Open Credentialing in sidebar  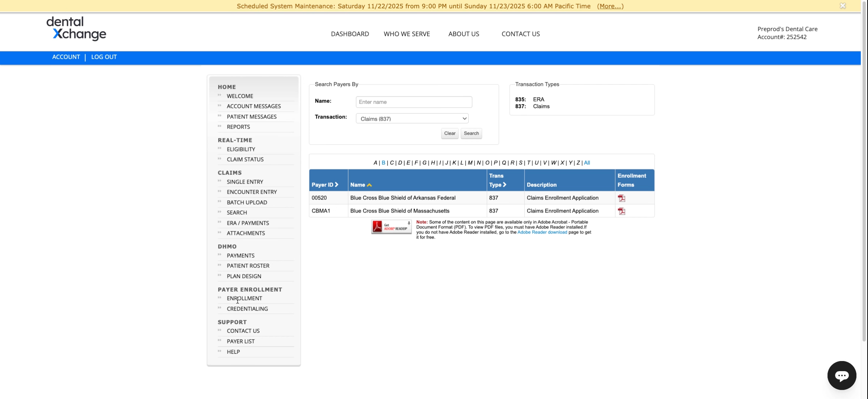pyautogui.click(x=247, y=309)
